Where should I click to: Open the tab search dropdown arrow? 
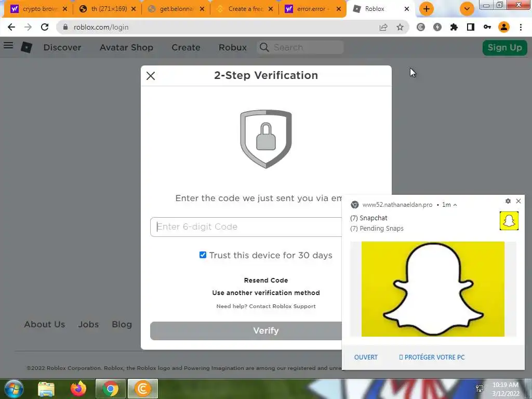click(x=467, y=9)
